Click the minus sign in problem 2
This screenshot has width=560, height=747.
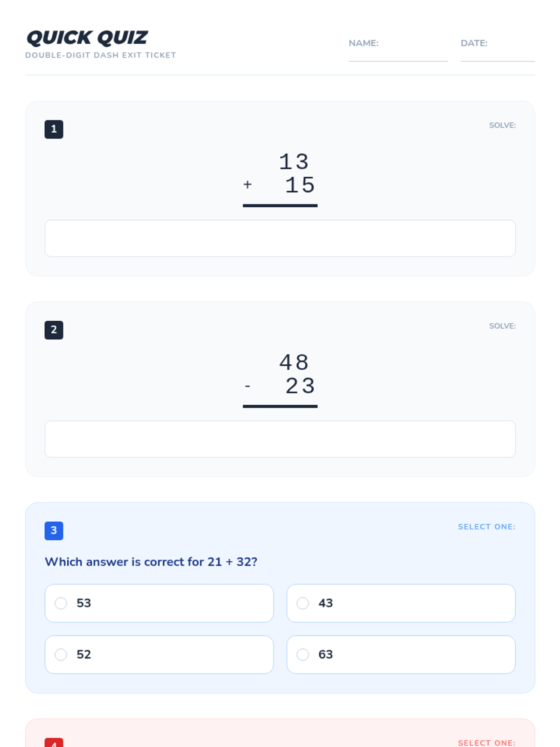pyautogui.click(x=247, y=386)
